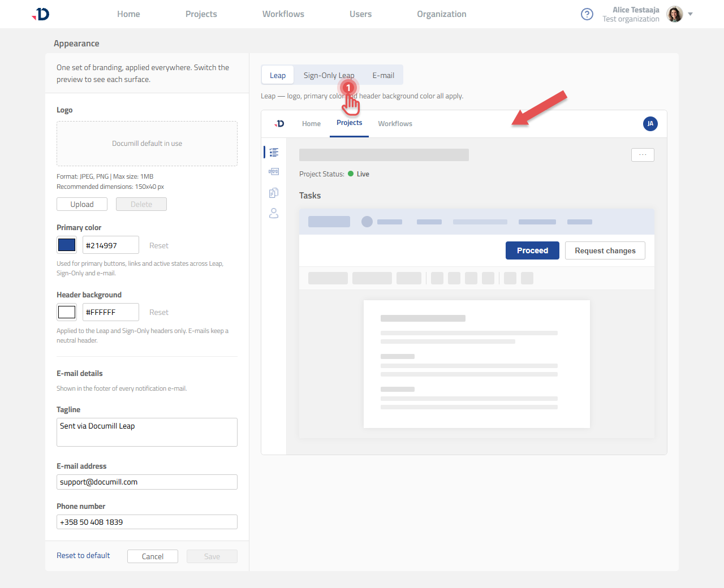
Task: Open Workflows in the main navigation
Action: [x=283, y=14]
